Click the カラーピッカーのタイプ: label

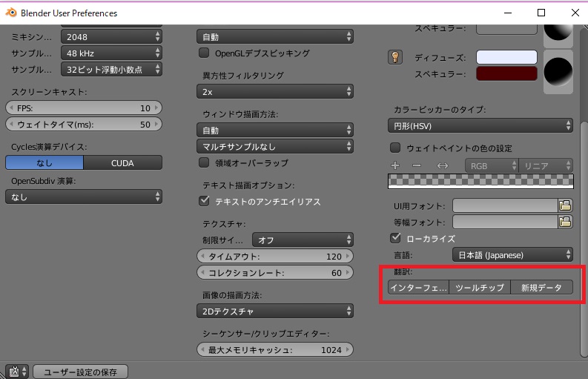coord(440,110)
